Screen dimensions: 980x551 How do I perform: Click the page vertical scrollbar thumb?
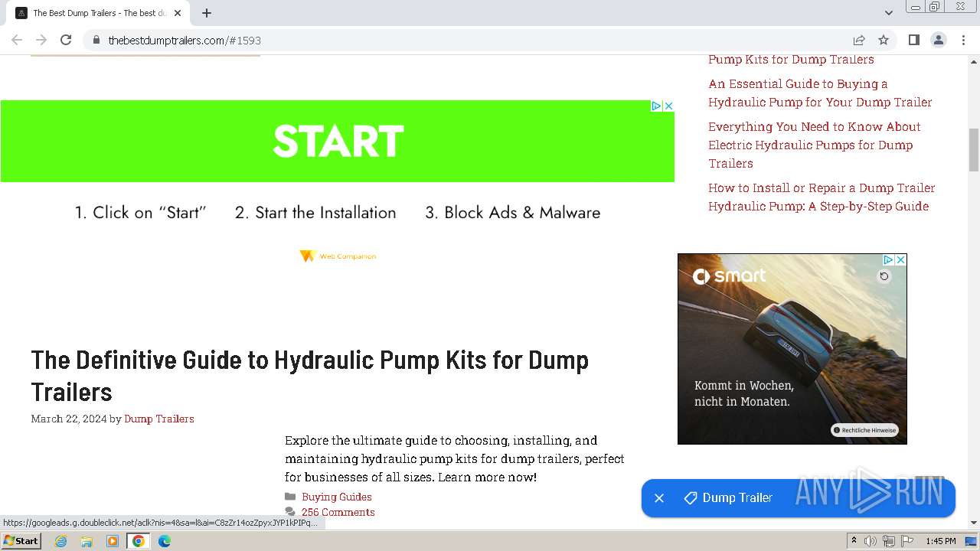coord(974,150)
